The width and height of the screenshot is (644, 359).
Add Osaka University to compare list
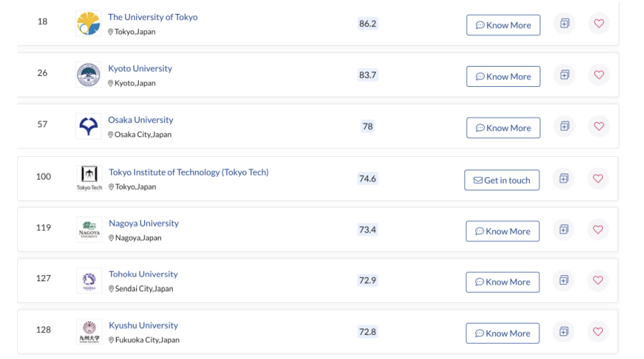(565, 126)
